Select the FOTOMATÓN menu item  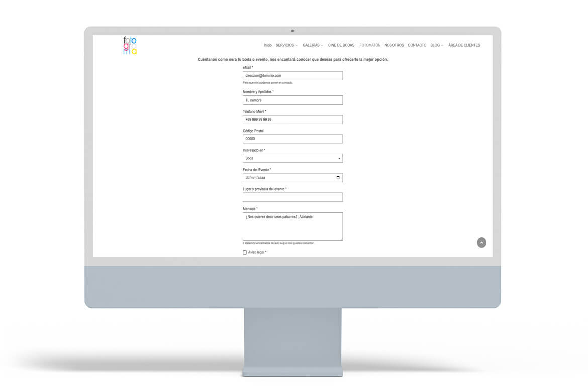pos(370,45)
